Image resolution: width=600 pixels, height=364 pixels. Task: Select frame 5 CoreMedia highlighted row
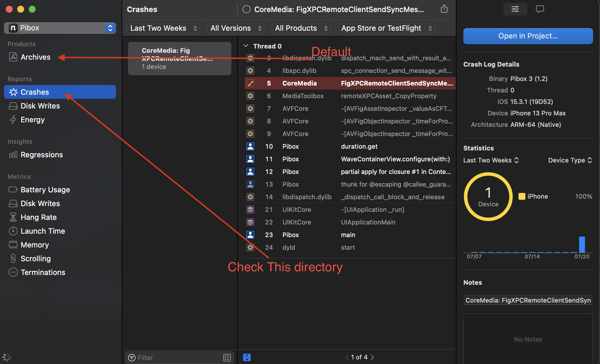coord(350,83)
